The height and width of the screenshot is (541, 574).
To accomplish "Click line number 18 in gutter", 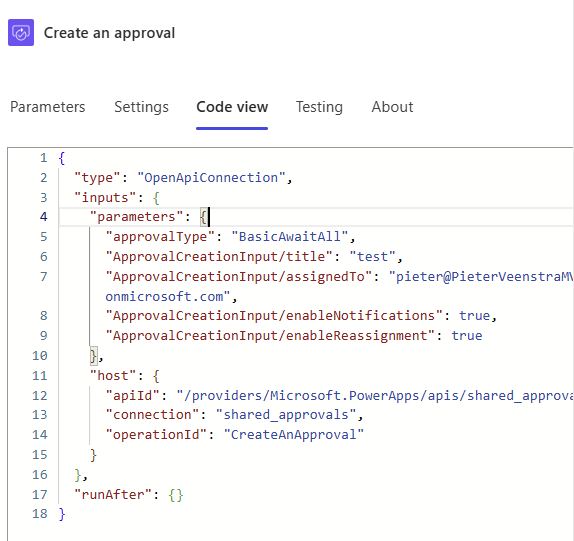I will [x=40, y=514].
